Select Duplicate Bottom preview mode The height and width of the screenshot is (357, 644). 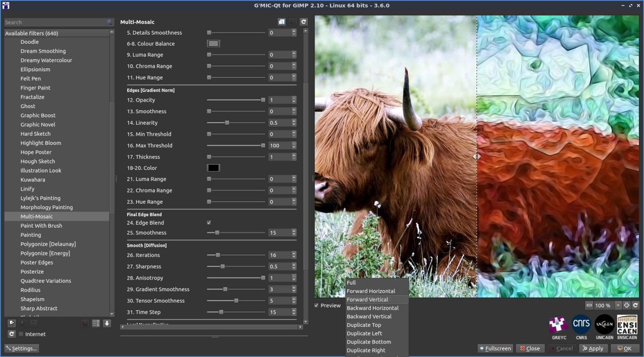tap(377, 342)
